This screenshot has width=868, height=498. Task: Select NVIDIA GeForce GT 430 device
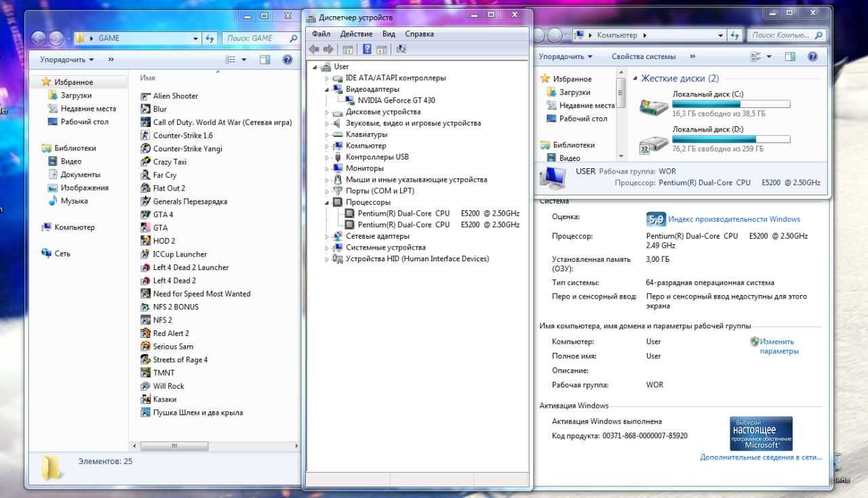pyautogui.click(x=397, y=100)
